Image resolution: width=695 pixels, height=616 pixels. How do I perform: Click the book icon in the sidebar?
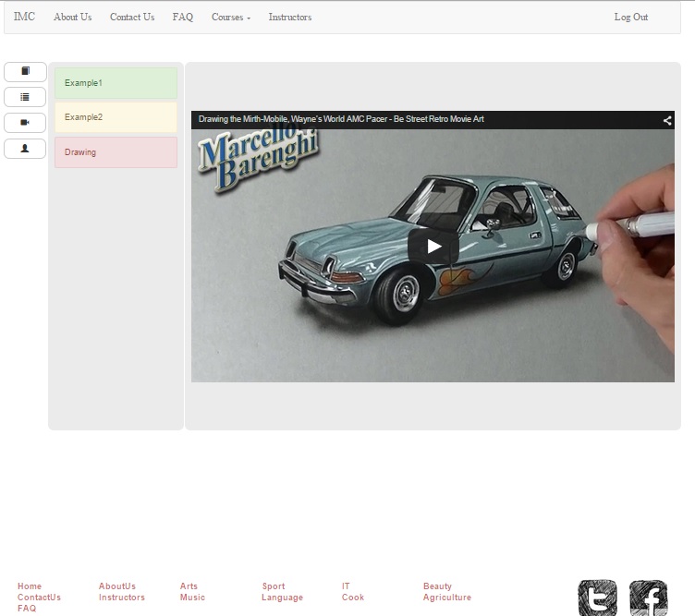(x=25, y=71)
